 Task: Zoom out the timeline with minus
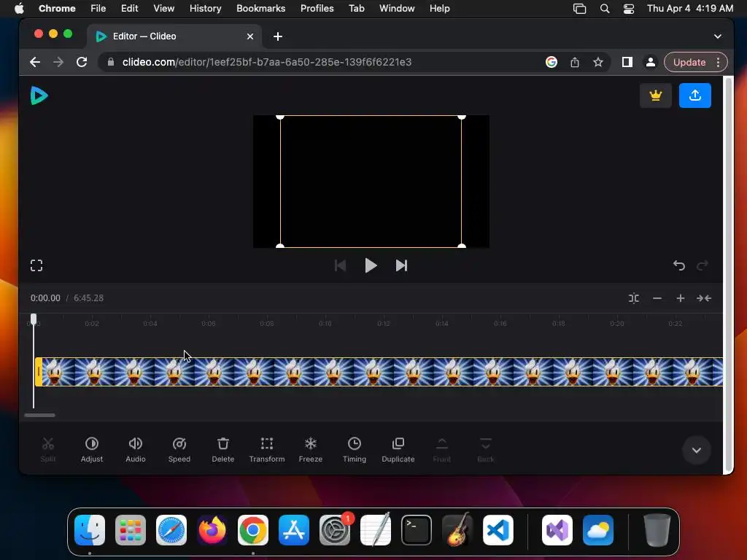click(657, 298)
